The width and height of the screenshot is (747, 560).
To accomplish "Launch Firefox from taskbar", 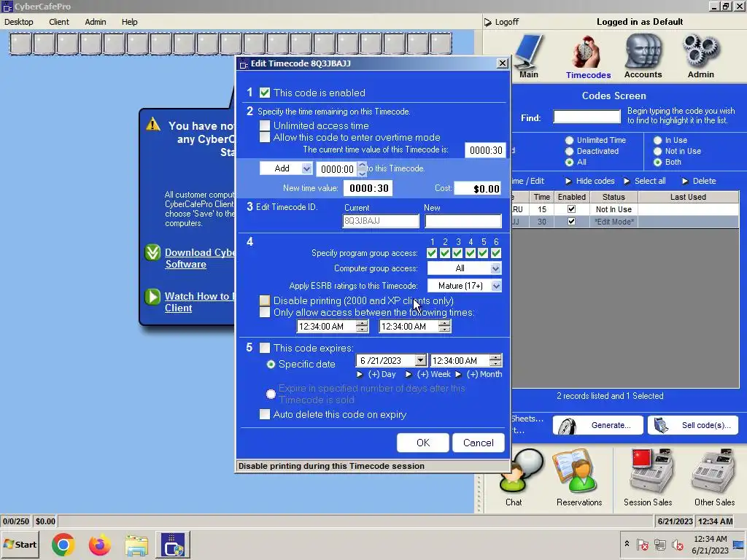I will pyautogui.click(x=99, y=545).
